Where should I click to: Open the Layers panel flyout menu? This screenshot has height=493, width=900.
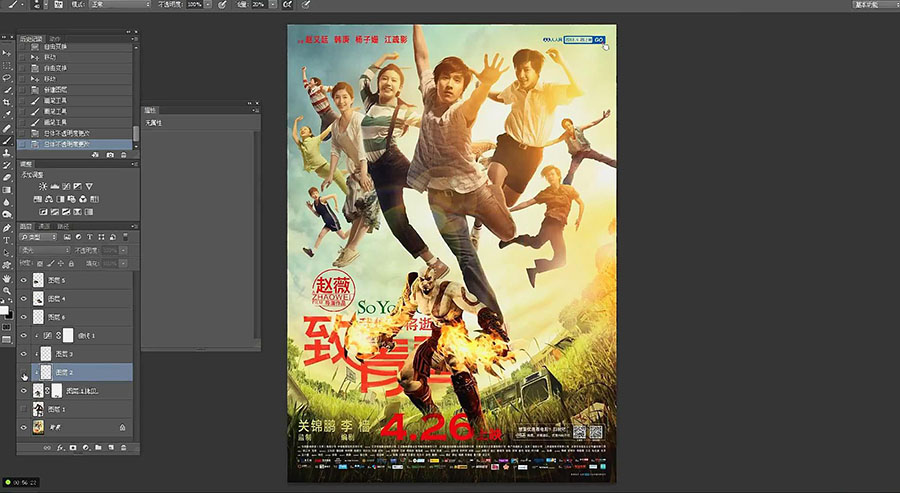pos(134,226)
